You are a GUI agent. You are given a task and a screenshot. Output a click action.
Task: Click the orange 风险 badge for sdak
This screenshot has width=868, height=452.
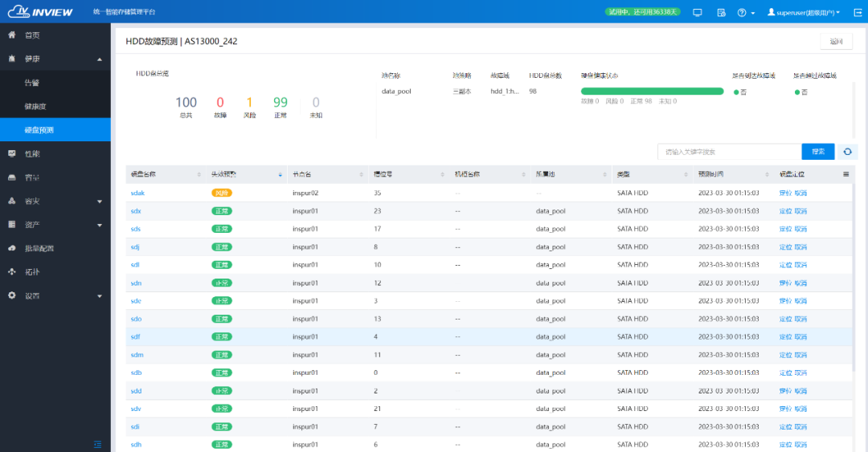tap(222, 193)
